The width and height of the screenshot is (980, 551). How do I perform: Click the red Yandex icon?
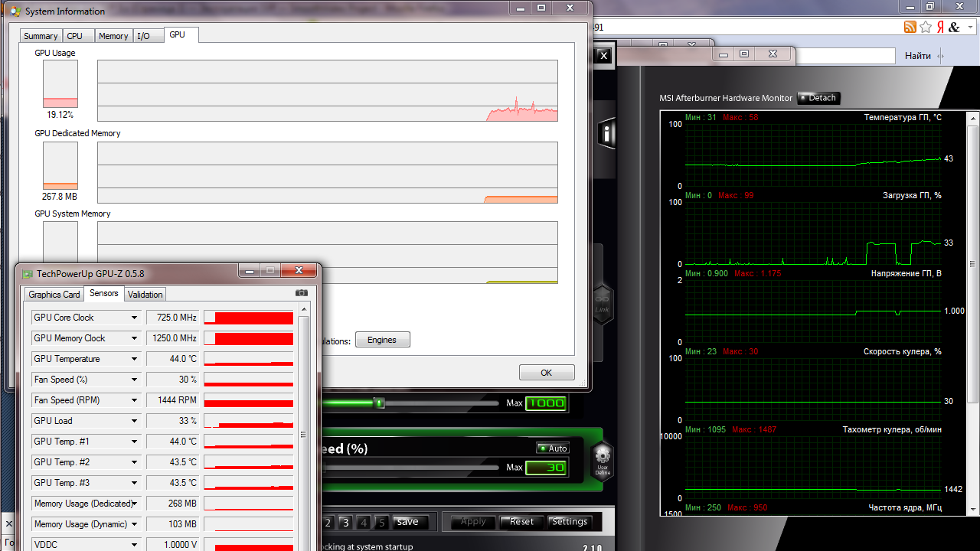click(939, 28)
